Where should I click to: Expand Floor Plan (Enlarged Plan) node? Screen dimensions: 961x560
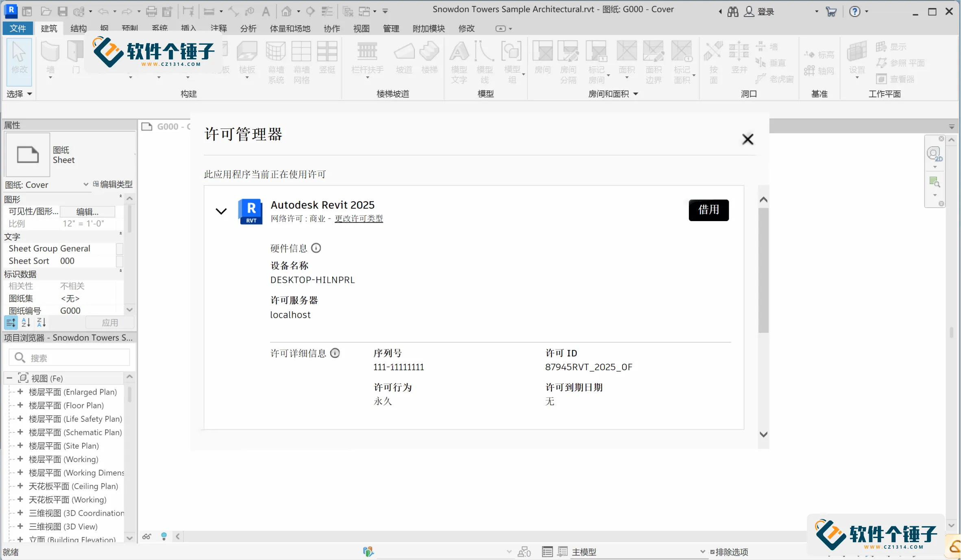20,392
